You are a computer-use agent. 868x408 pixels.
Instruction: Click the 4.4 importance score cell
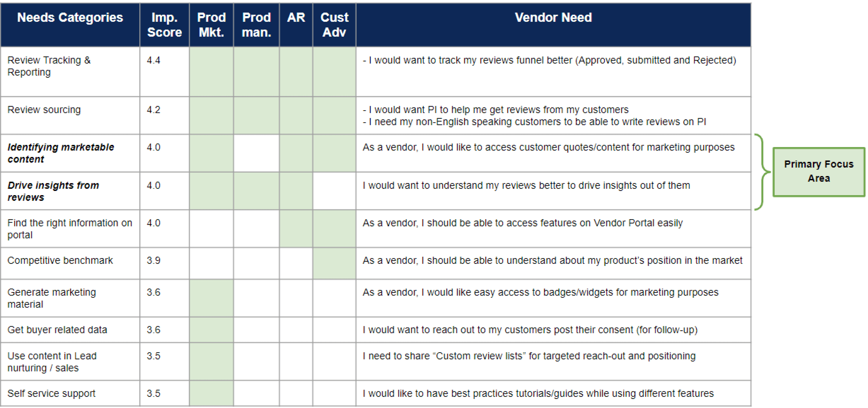[x=164, y=71]
